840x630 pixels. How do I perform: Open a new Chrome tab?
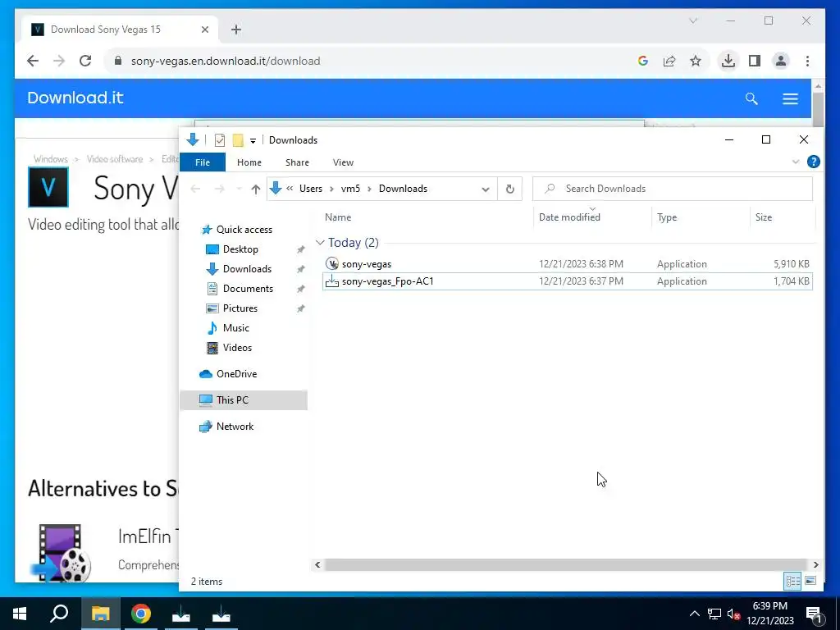click(236, 30)
